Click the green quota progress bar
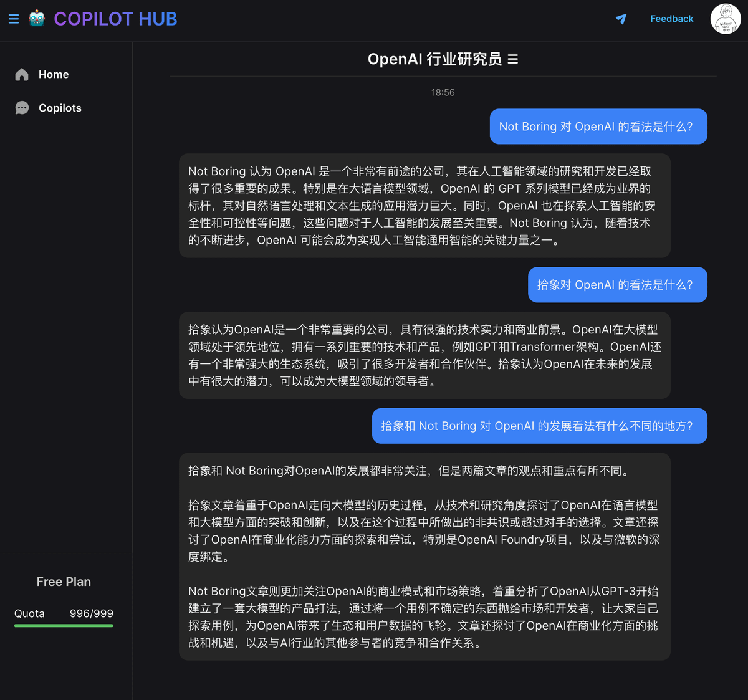 64,625
